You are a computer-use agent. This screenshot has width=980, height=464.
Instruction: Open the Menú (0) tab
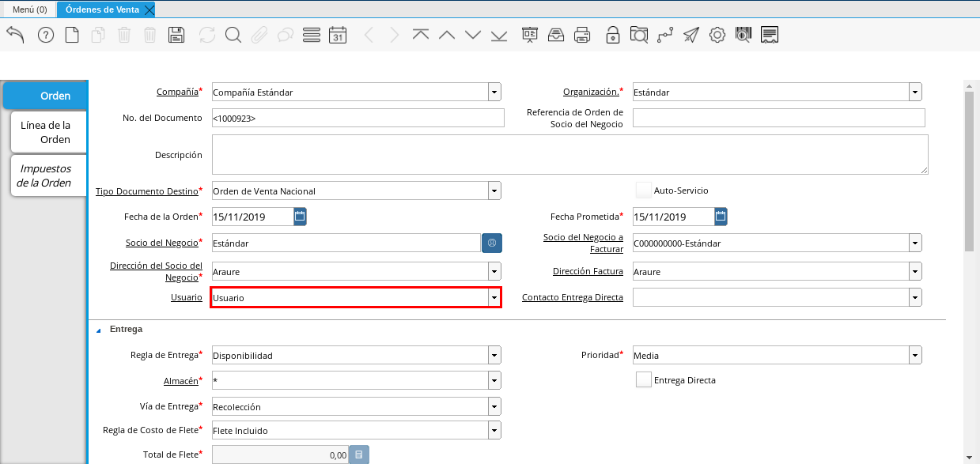[29, 9]
